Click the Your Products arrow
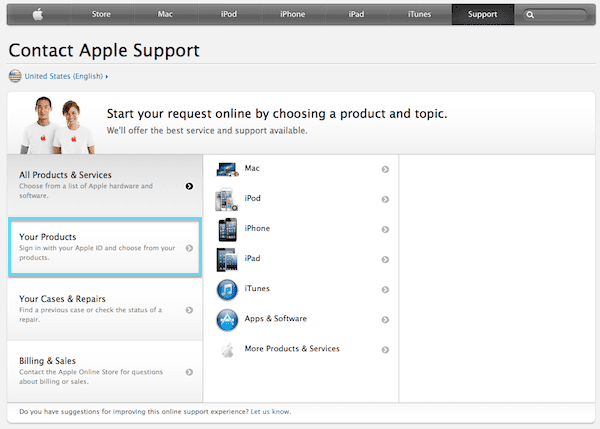600x429 pixels. pyautogui.click(x=189, y=248)
